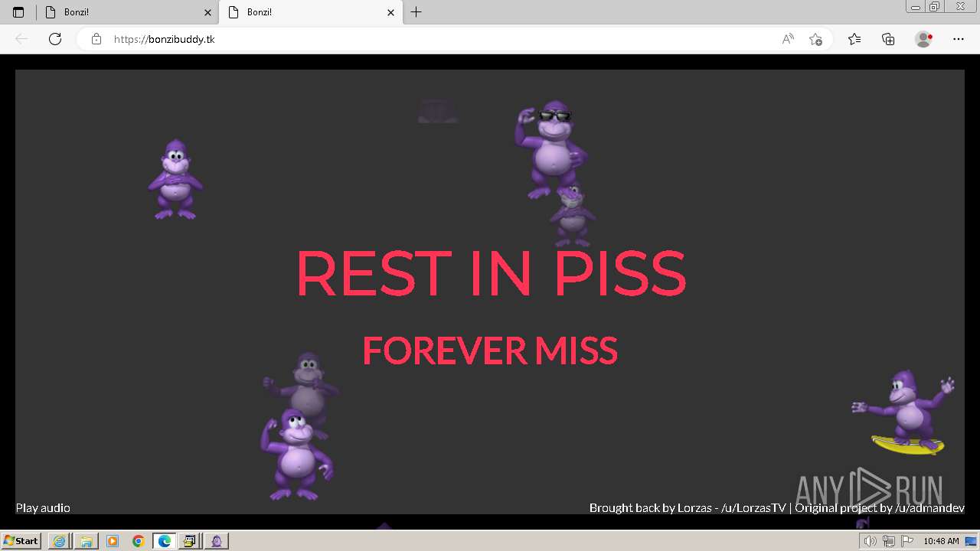Click the 10:48 AM system clock
The image size is (980, 551).
[x=941, y=541]
